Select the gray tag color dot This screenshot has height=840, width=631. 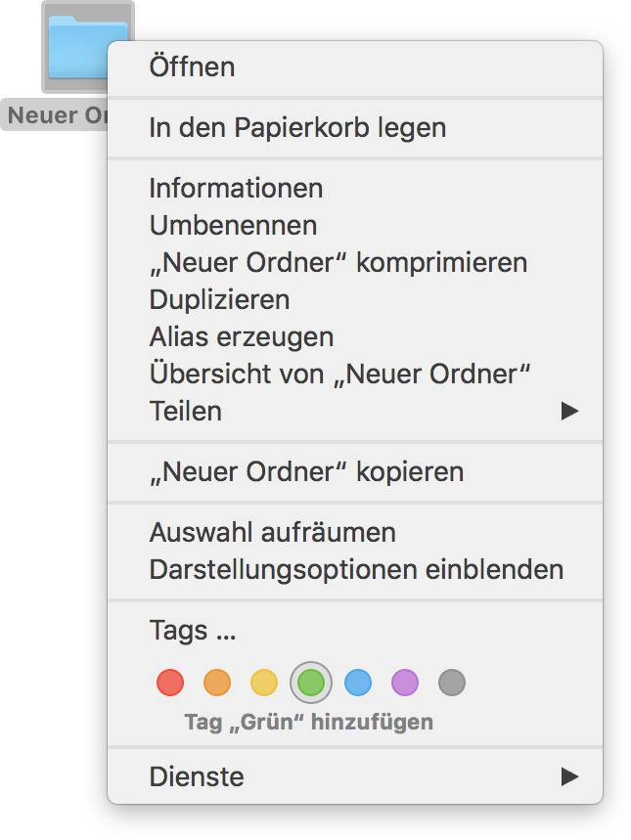click(x=451, y=683)
